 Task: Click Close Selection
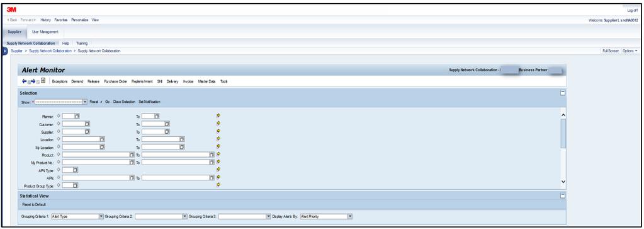click(x=124, y=102)
